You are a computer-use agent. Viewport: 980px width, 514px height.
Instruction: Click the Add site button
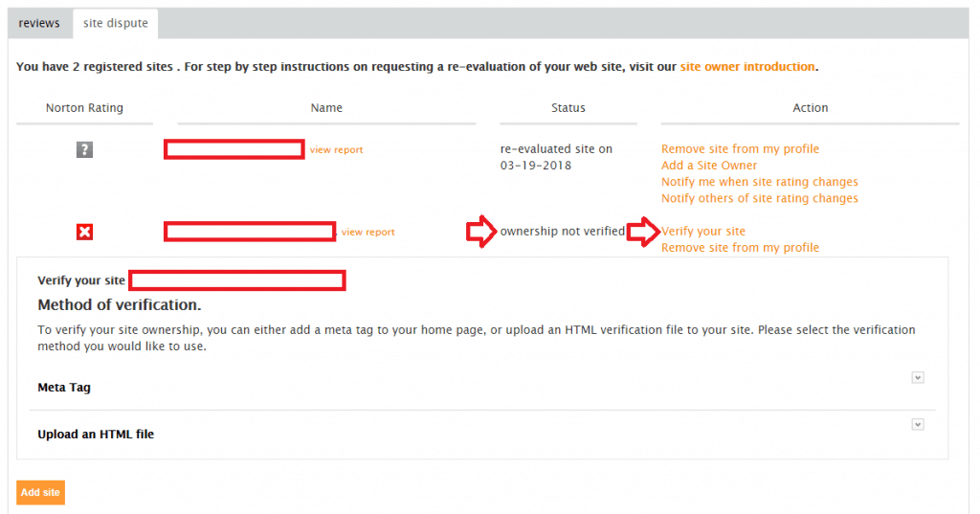40,492
